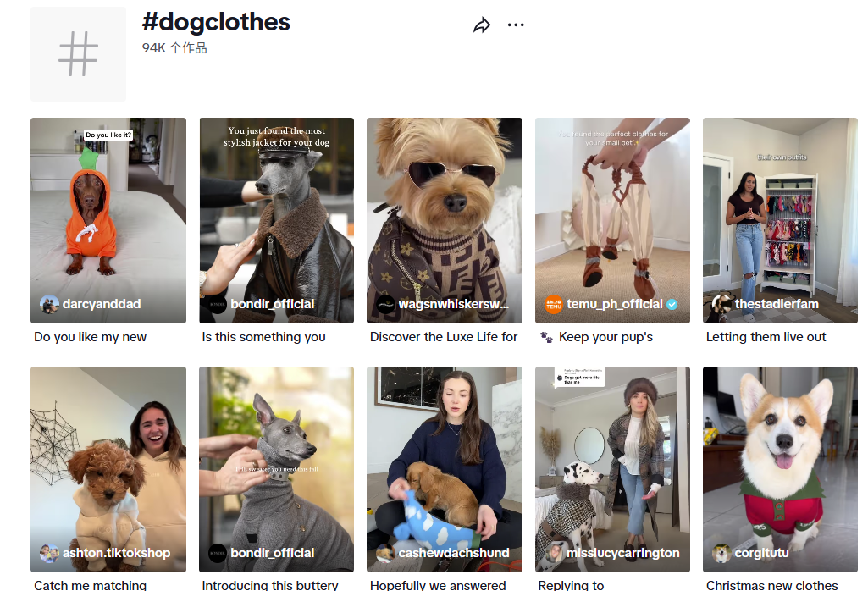
Task: Open the three-dot more options menu
Action: pyautogui.click(x=516, y=25)
